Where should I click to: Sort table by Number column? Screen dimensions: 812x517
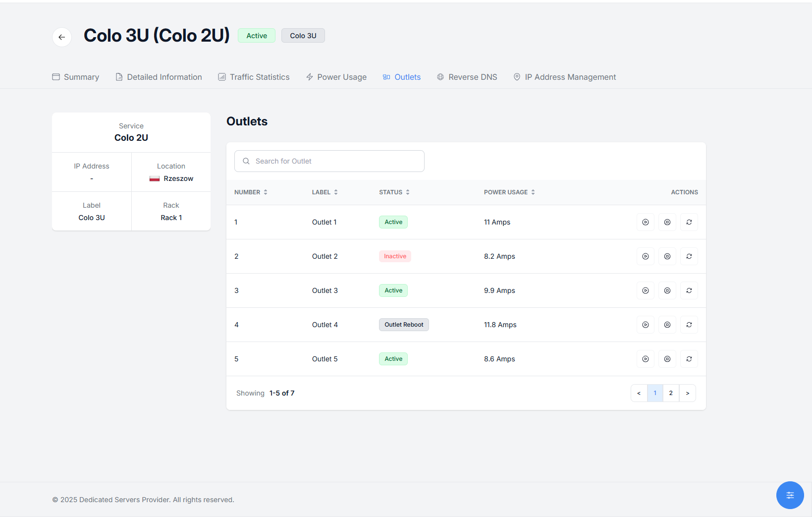point(251,192)
